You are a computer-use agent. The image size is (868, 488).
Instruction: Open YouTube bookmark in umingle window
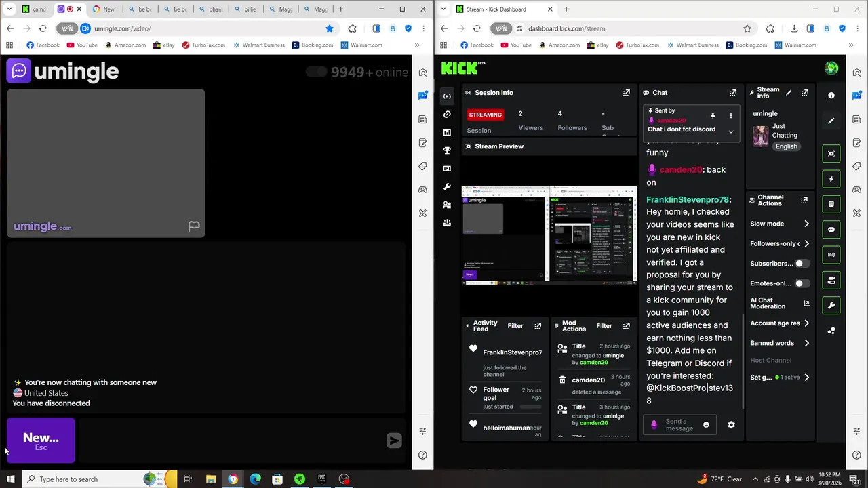tap(81, 45)
